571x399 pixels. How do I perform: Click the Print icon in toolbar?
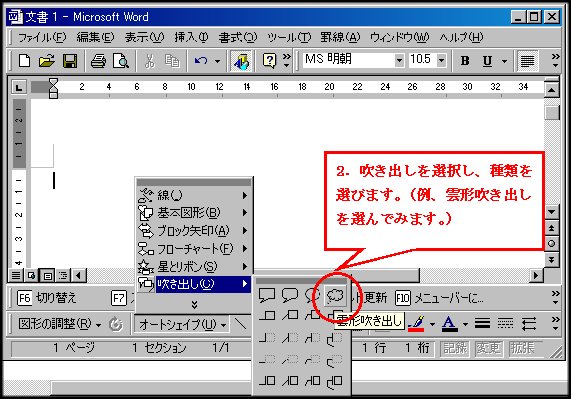point(98,61)
